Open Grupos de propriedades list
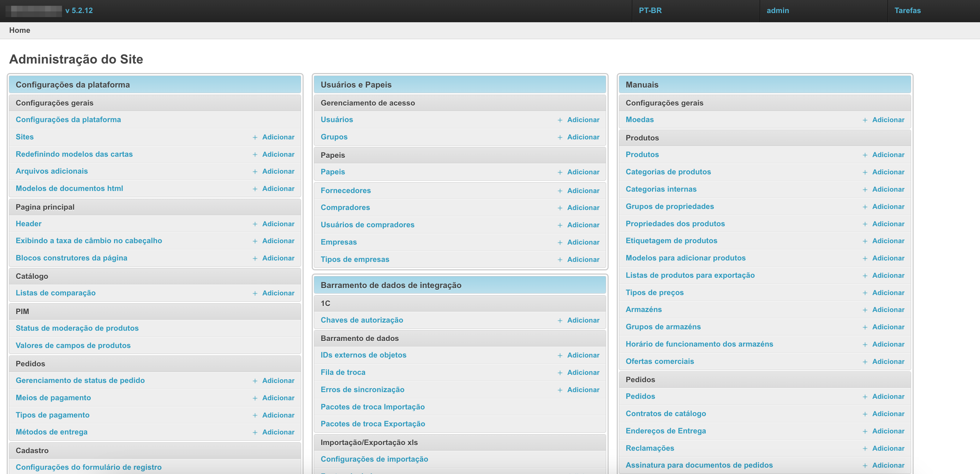The width and height of the screenshot is (980, 474). tap(669, 206)
